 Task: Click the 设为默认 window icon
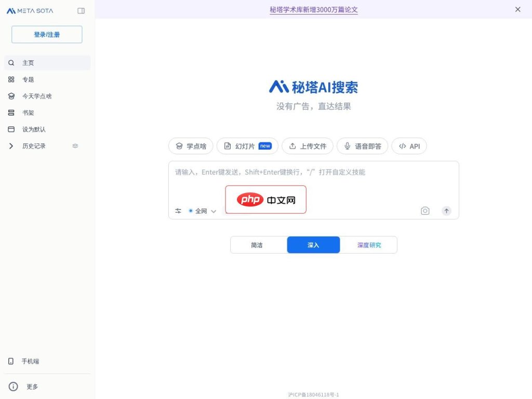coord(11,129)
